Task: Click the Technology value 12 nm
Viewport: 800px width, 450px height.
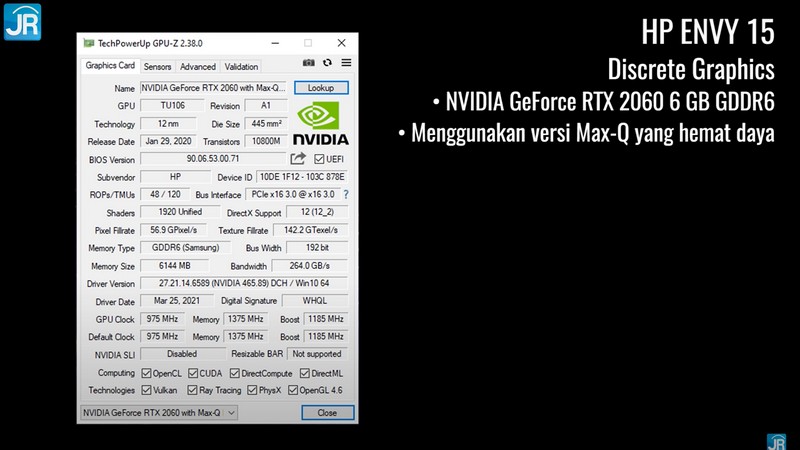Action: point(168,123)
